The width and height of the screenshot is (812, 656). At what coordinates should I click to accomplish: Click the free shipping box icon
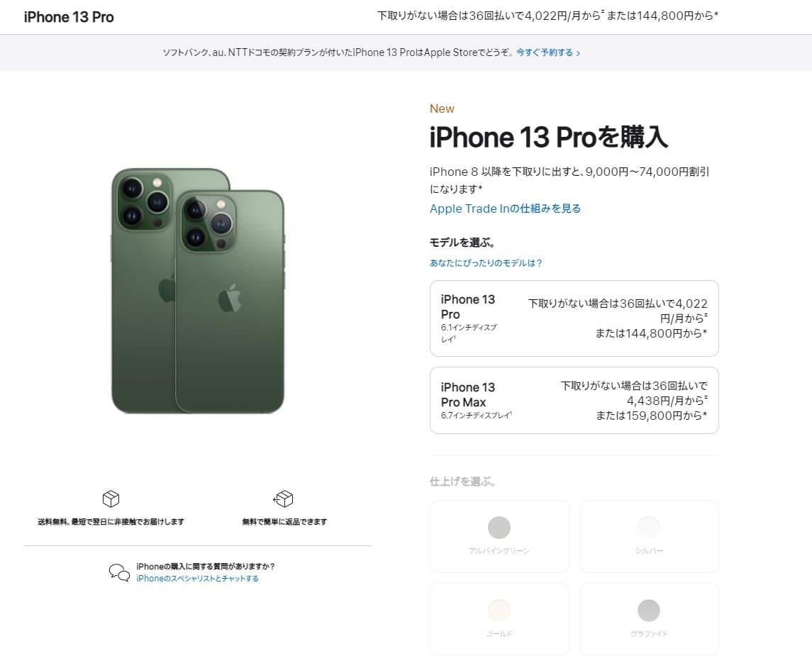[x=111, y=499]
